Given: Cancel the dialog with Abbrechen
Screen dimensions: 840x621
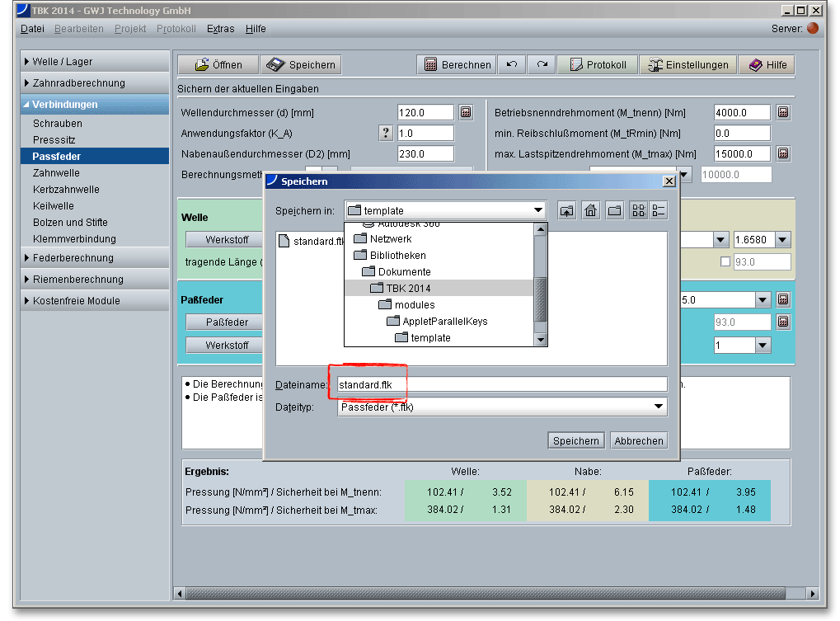Looking at the screenshot, I should [638, 441].
